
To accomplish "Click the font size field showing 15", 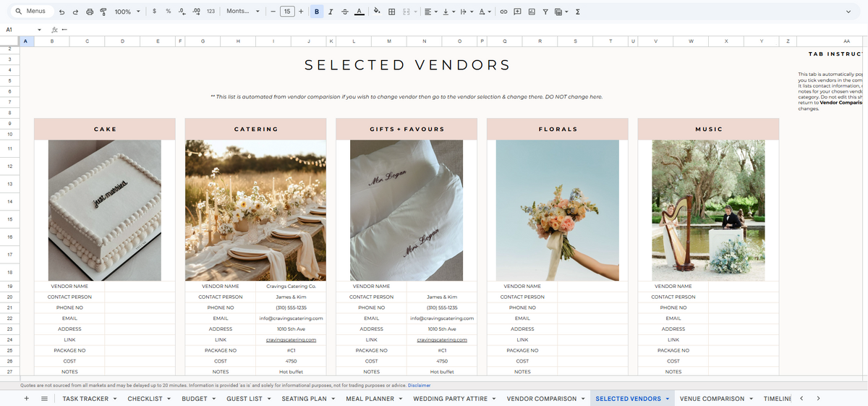I will 287,12.
